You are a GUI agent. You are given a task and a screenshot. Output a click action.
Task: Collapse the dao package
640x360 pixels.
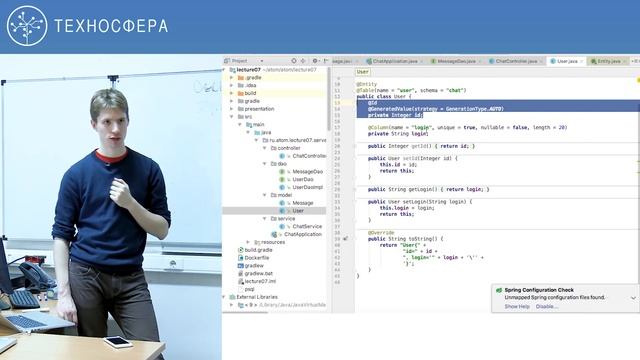(264, 164)
